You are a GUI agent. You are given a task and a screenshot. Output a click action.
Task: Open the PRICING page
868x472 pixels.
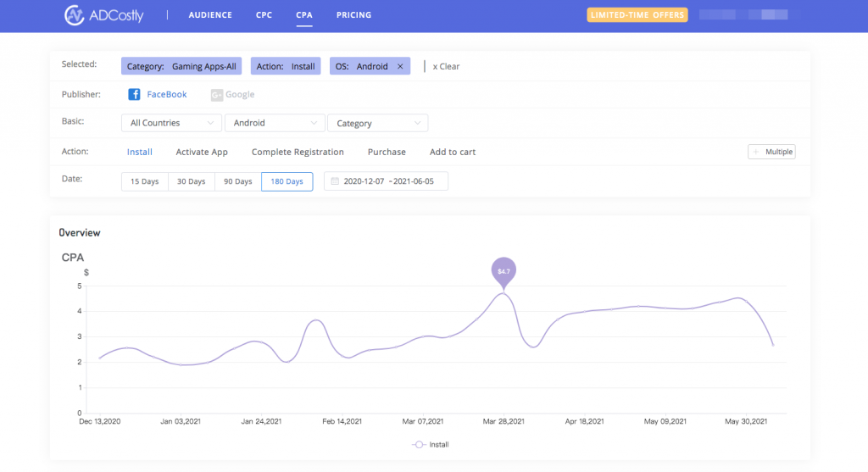tap(353, 15)
